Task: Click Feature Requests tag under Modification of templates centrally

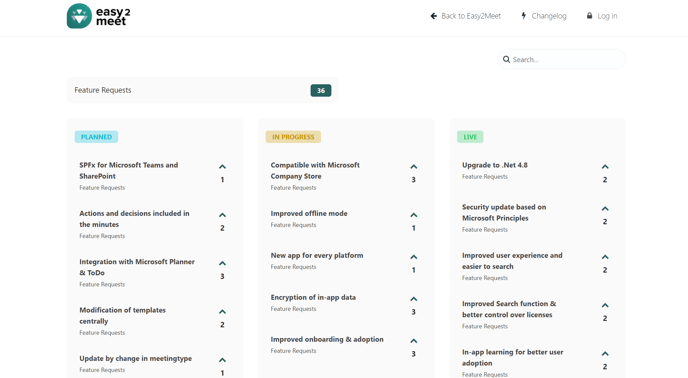Action: [102, 332]
